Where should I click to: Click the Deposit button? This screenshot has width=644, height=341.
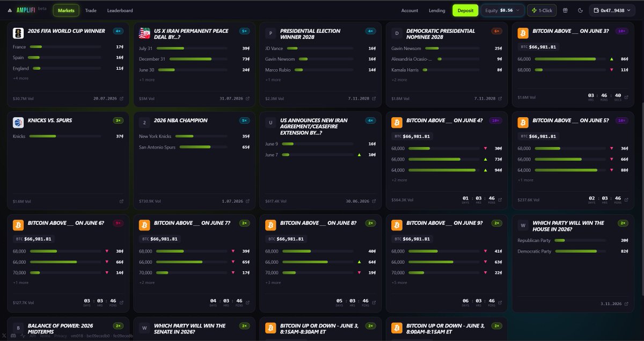465,10
